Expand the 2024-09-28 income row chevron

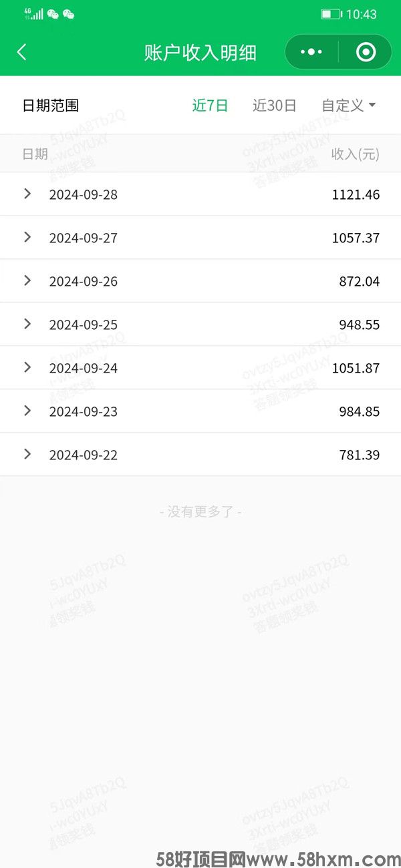point(27,194)
